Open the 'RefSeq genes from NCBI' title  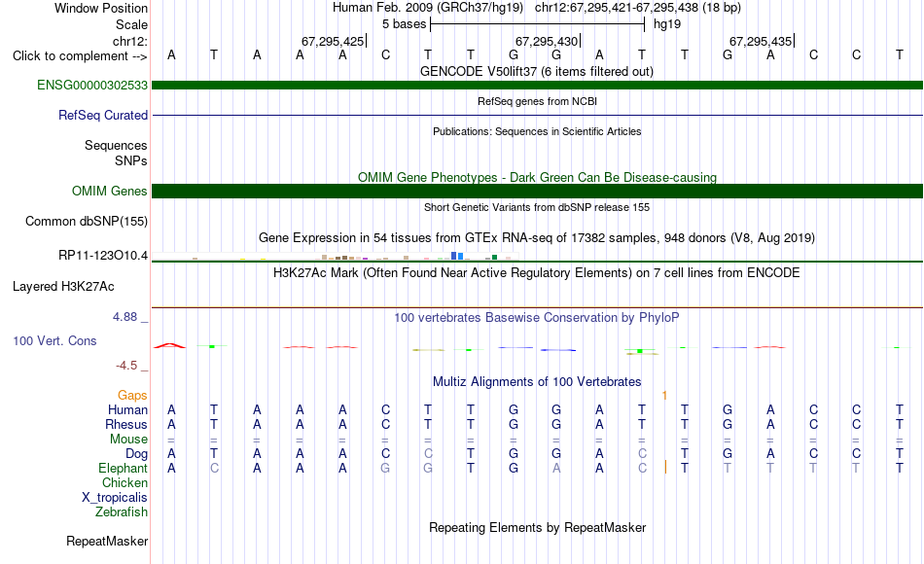[537, 101]
